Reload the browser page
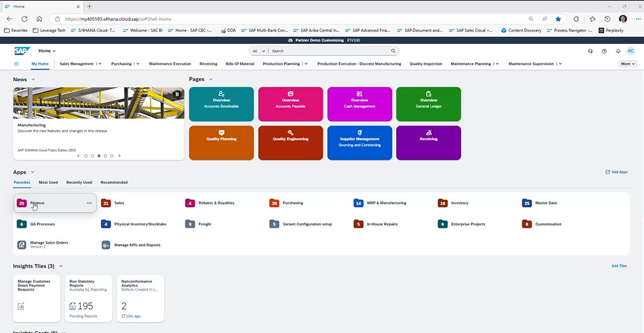The height and width of the screenshot is (333, 644). click(x=24, y=19)
